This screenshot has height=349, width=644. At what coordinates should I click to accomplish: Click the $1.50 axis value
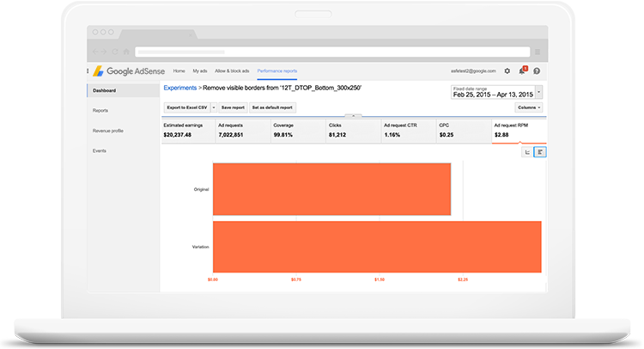pyautogui.click(x=380, y=279)
